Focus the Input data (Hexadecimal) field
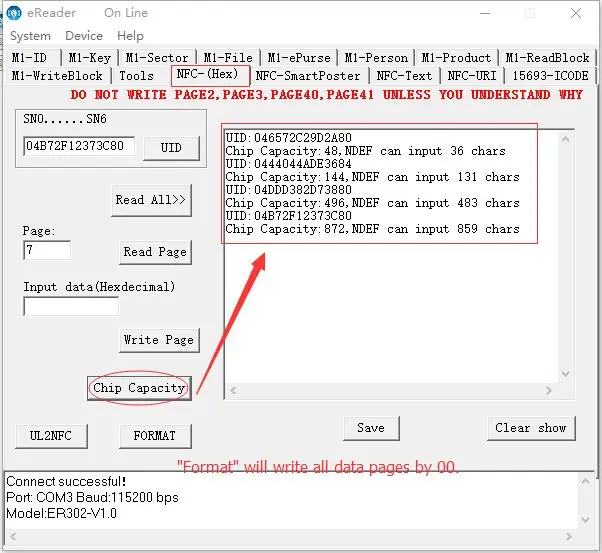Image resolution: width=602 pixels, height=553 pixels. pos(71,306)
